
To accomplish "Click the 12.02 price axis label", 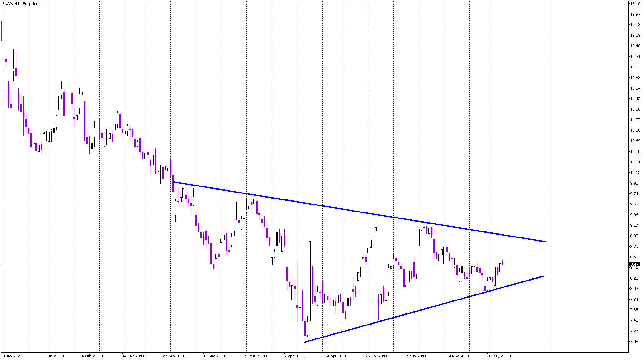I will (x=635, y=67).
